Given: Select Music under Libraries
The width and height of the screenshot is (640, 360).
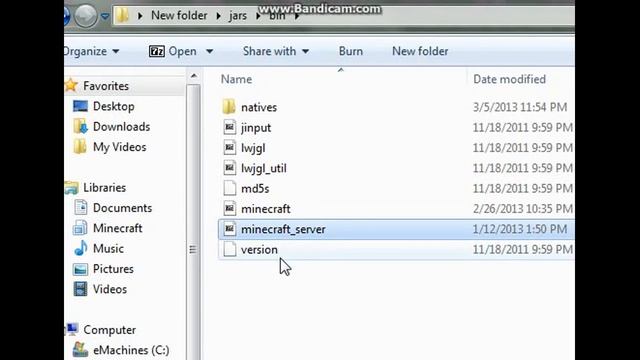Looking at the screenshot, I should [108, 248].
